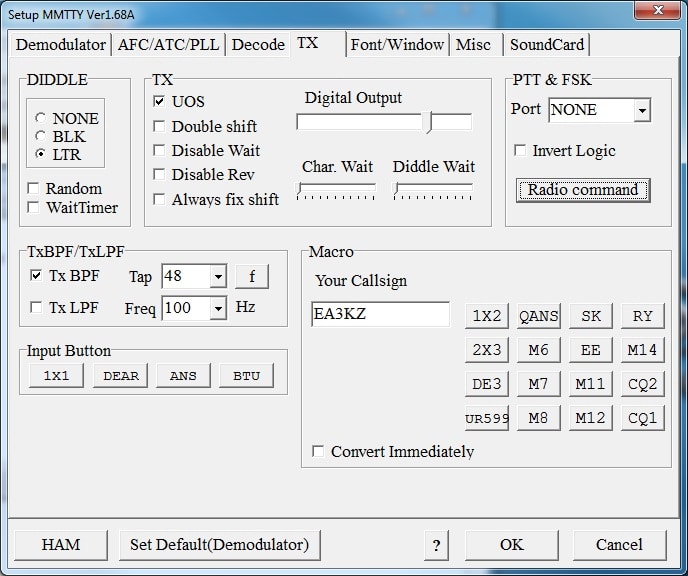Click the 1X1 input button
The width and height of the screenshot is (688, 576).
pos(56,376)
